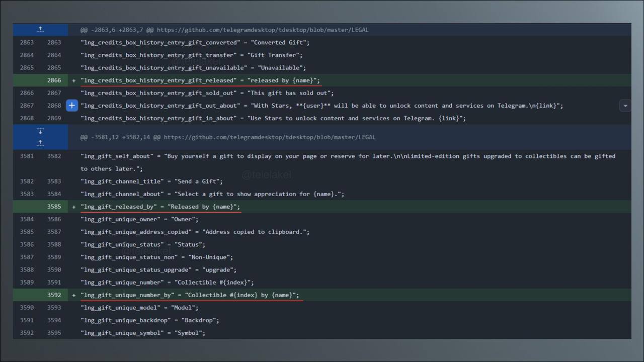Screen dimensions: 644x362
Task: Expand lines upward above the -3581,12 hunk
Action: click(x=40, y=143)
